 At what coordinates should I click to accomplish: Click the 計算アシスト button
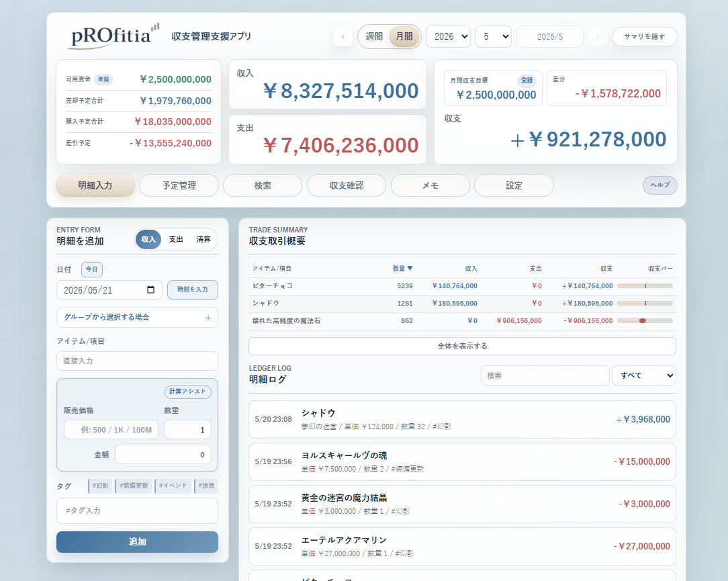[187, 392]
